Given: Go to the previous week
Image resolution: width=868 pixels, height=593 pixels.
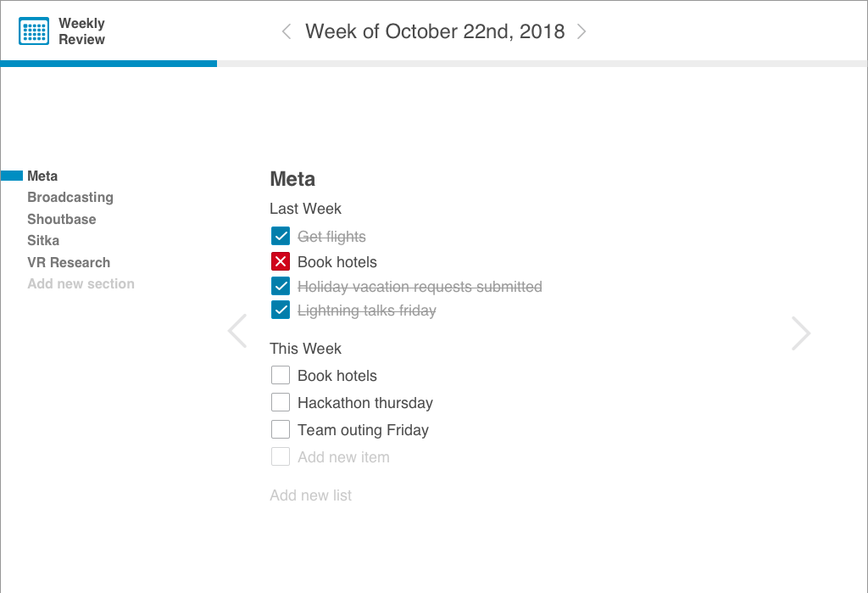Looking at the screenshot, I should (286, 31).
